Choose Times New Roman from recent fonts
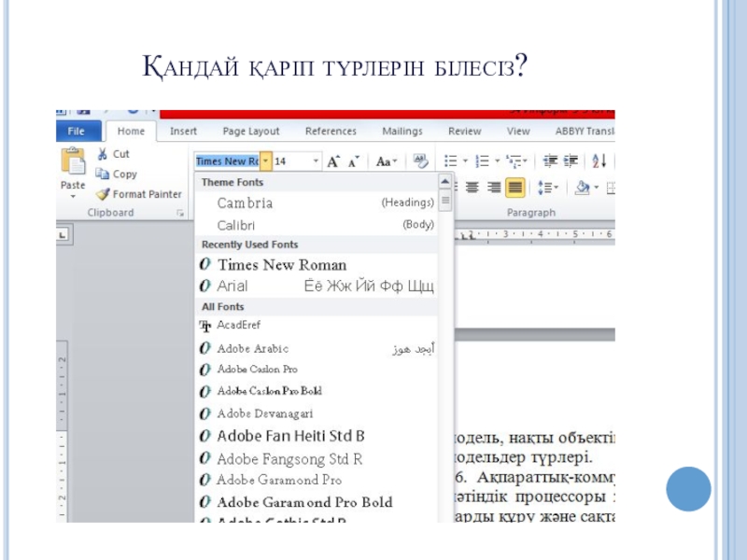Image resolution: width=747 pixels, height=560 pixels. click(x=317, y=264)
